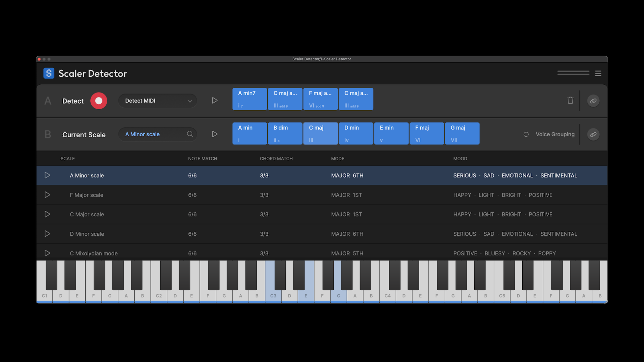This screenshot has height=362, width=644.
Task: Select D Minor scale in the list
Action: tap(322, 234)
